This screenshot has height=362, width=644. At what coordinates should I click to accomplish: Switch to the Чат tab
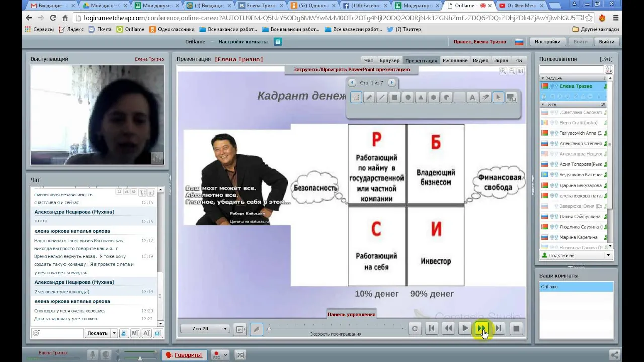tap(369, 60)
